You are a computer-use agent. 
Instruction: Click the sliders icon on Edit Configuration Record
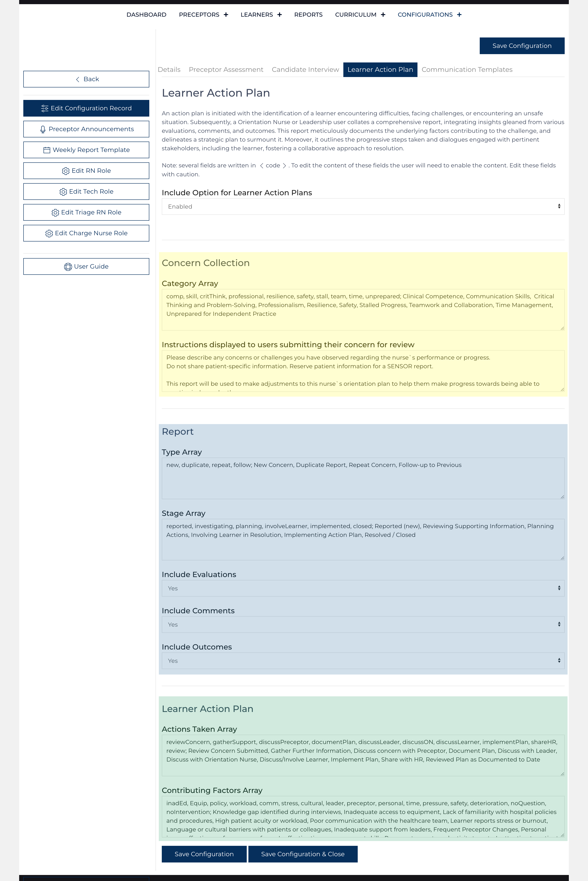pos(45,108)
